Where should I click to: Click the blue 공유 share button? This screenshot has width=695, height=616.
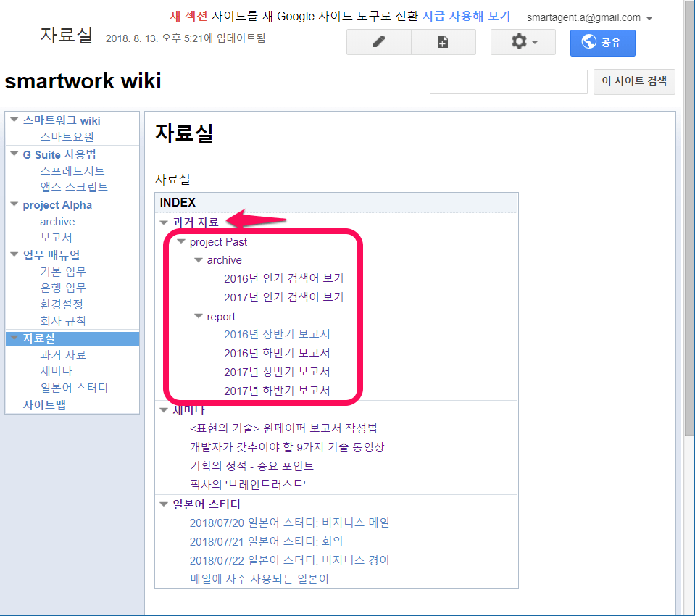click(x=602, y=43)
